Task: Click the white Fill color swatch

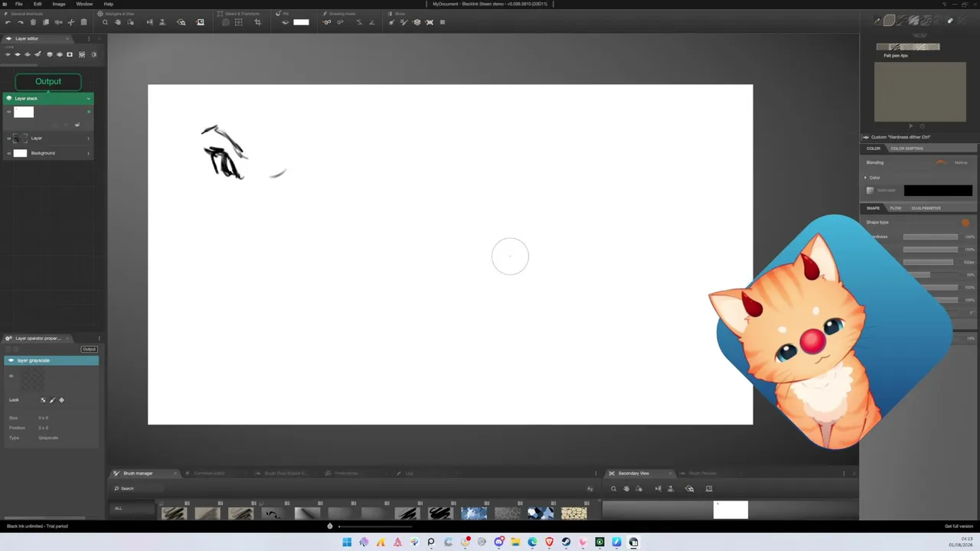Action: (301, 22)
